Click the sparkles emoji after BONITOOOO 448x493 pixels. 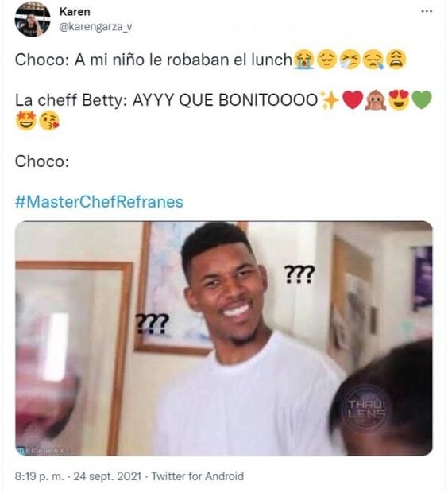click(329, 100)
